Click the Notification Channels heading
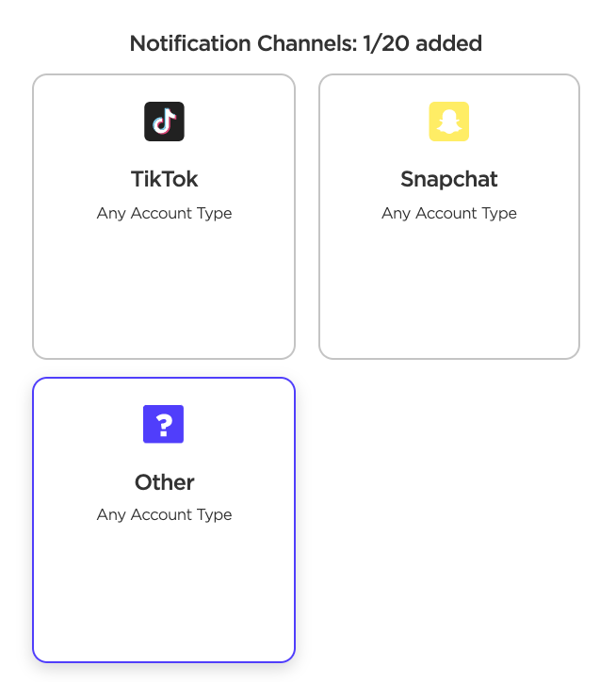 (306, 43)
